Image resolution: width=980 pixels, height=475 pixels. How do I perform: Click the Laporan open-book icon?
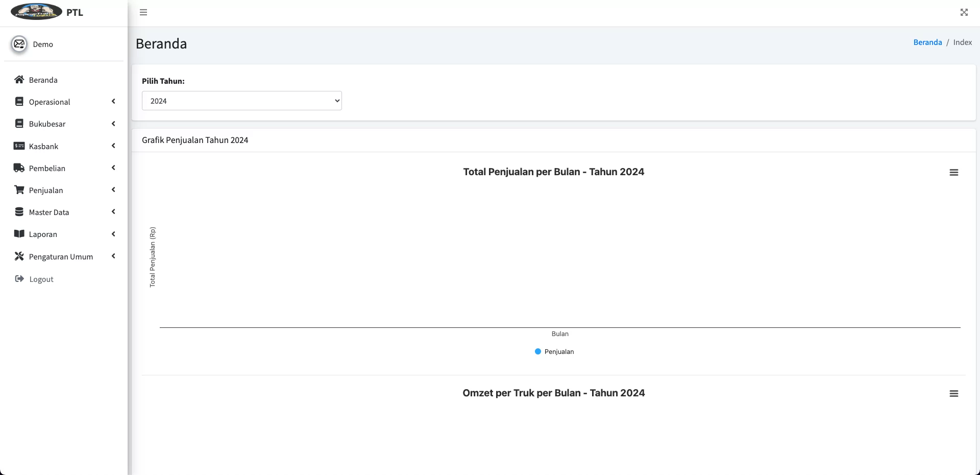(x=19, y=234)
